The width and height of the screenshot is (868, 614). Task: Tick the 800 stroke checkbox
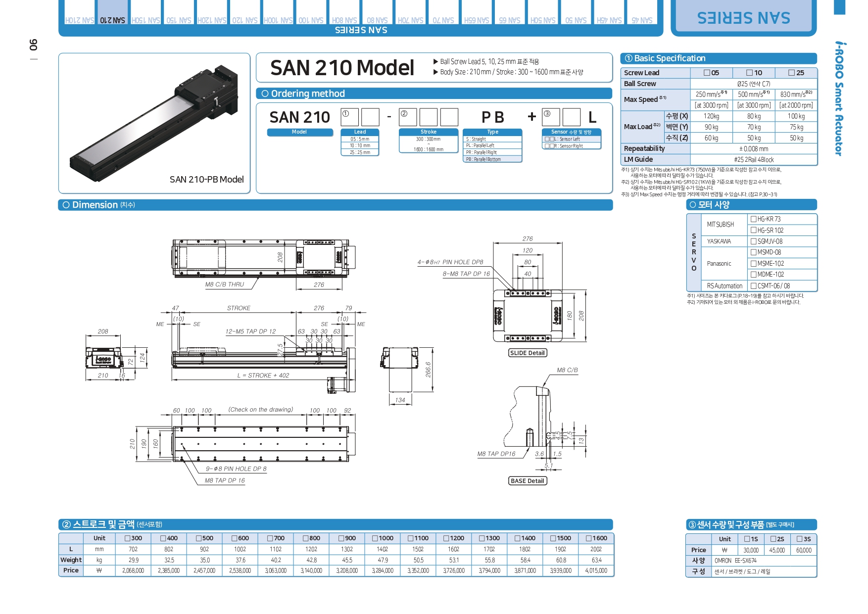click(305, 538)
